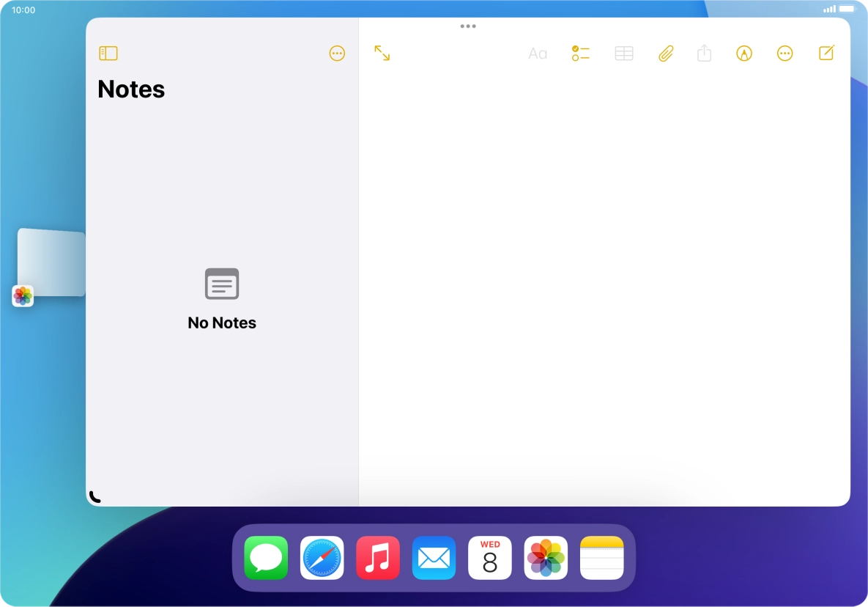Tap the phone icon in the sidebar corner
The height and width of the screenshot is (607, 868).
[94, 496]
